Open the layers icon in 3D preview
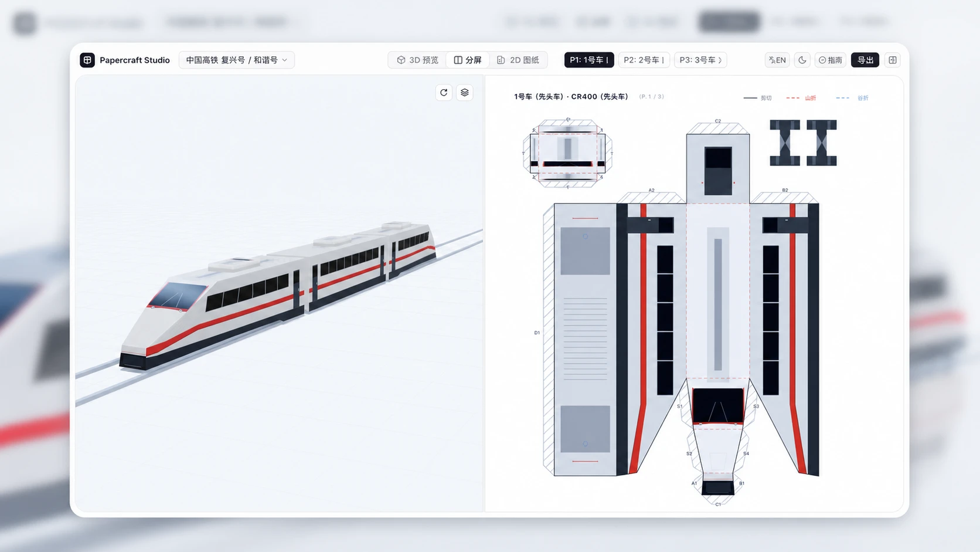The width and height of the screenshot is (980, 552). tap(465, 93)
